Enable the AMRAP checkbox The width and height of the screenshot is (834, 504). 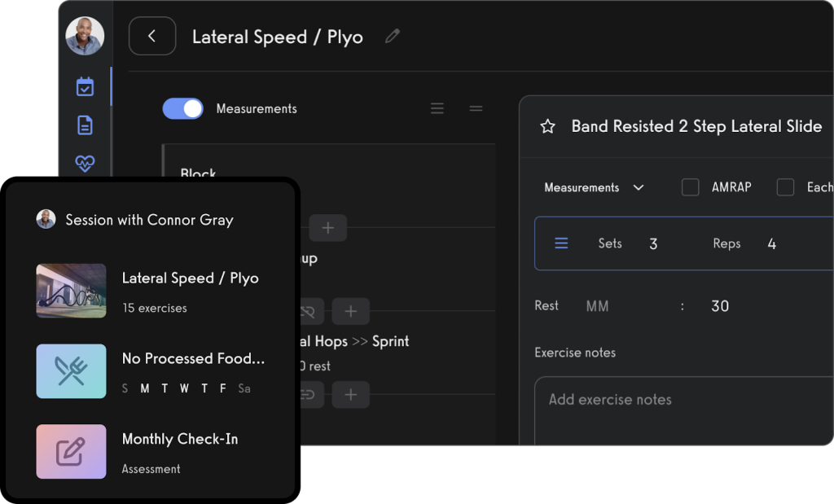point(690,187)
